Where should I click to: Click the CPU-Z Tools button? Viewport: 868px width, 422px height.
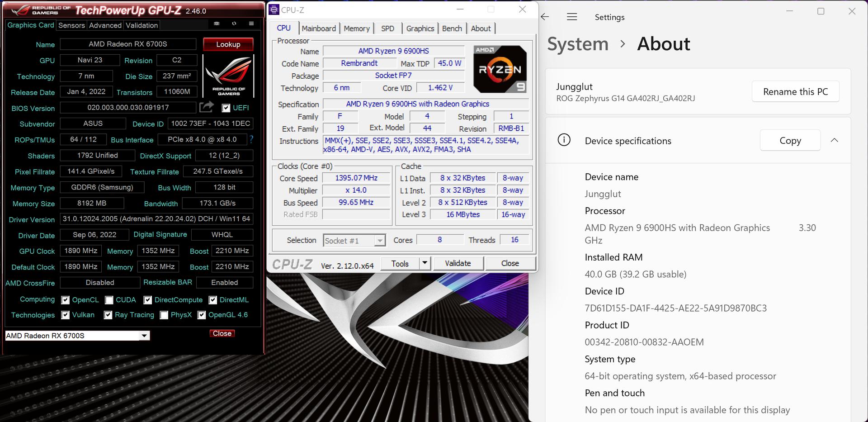pos(400,263)
